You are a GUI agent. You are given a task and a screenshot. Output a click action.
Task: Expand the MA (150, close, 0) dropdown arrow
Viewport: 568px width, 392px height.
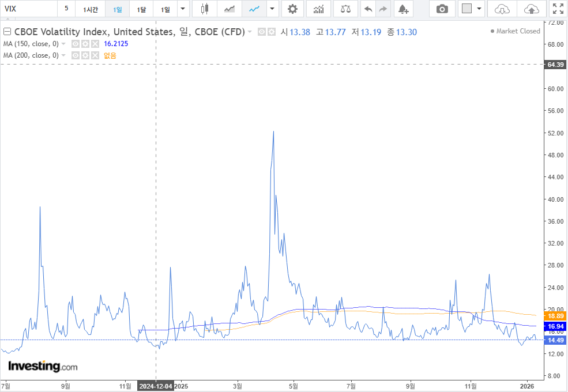tap(63, 44)
